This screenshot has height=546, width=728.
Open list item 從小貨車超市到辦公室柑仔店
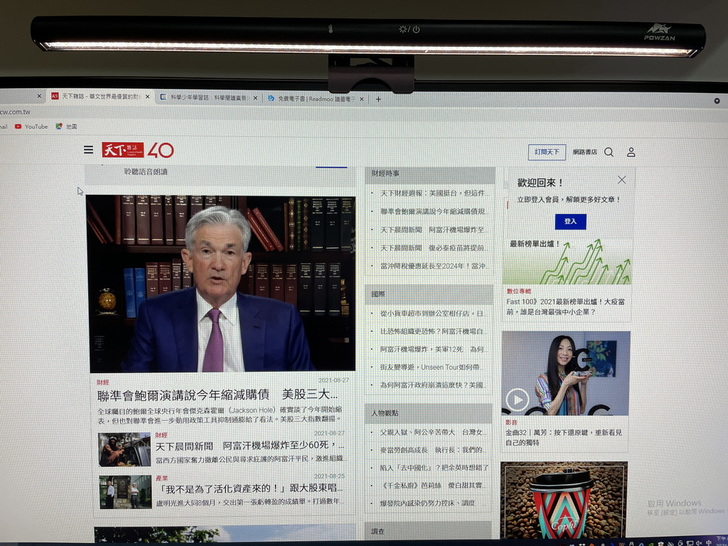[432, 313]
